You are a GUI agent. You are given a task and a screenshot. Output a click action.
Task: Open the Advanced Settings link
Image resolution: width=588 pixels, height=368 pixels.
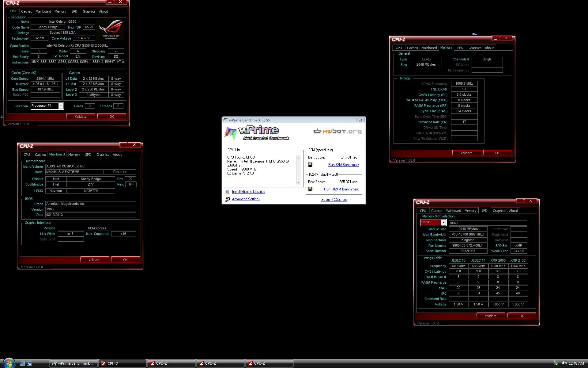(246, 199)
